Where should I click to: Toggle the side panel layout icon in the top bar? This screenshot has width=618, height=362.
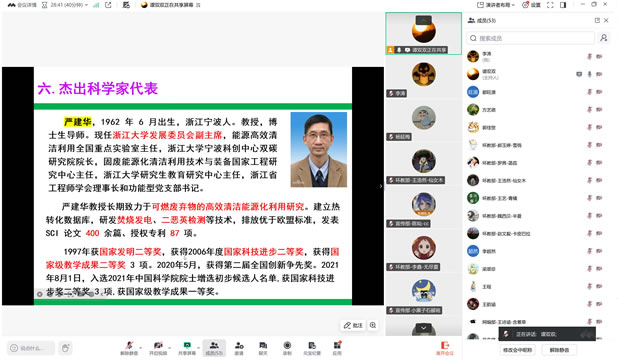click(563, 5)
